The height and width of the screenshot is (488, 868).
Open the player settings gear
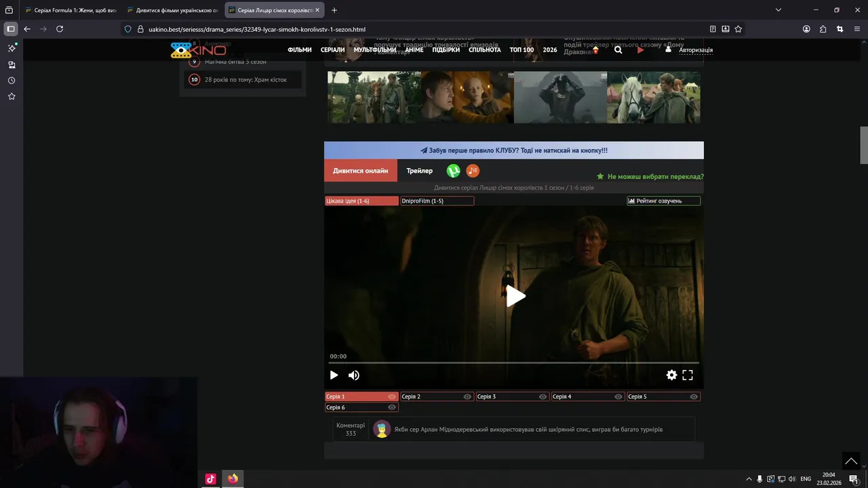[x=671, y=375]
